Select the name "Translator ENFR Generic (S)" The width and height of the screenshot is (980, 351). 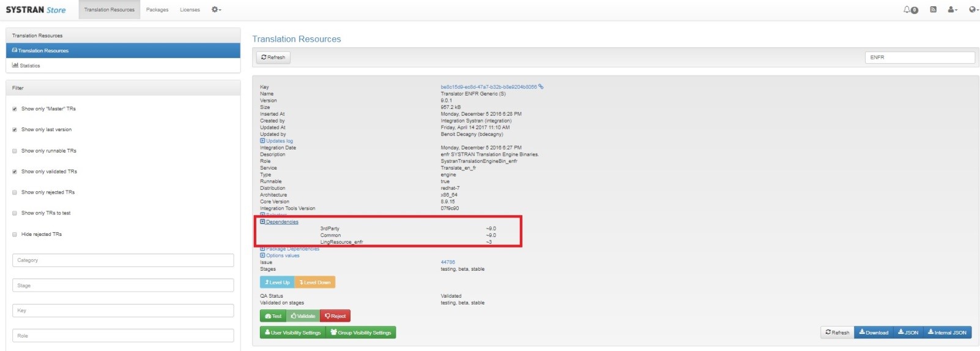coord(473,94)
